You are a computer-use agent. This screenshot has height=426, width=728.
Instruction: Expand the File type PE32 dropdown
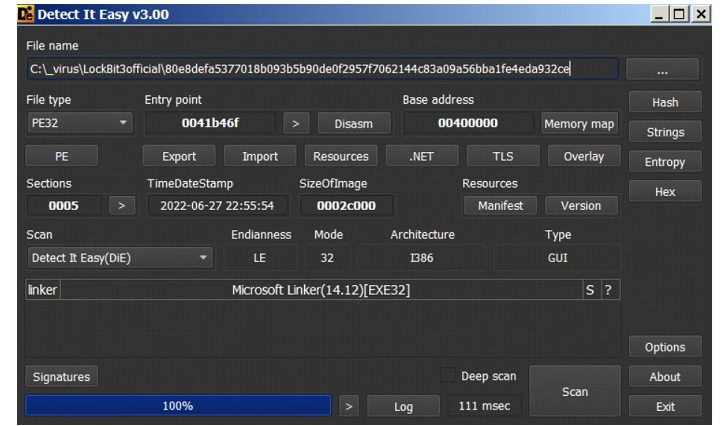80,123
